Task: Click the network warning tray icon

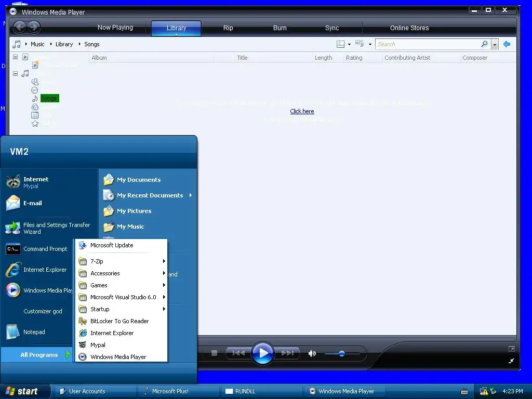Action: pyautogui.click(x=484, y=391)
